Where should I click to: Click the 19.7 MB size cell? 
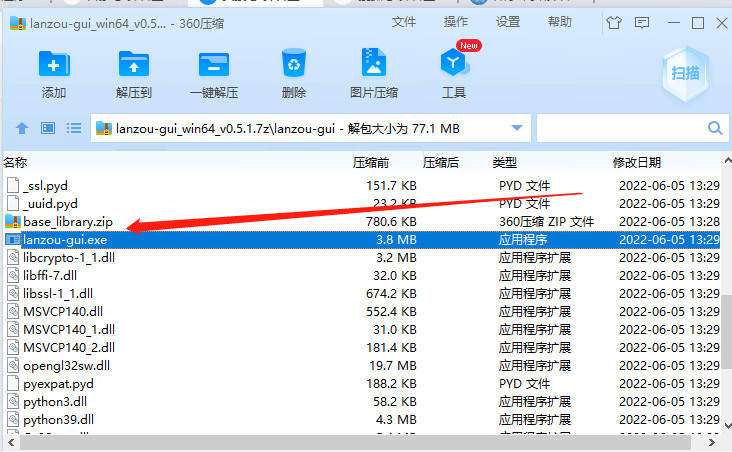tap(393, 366)
